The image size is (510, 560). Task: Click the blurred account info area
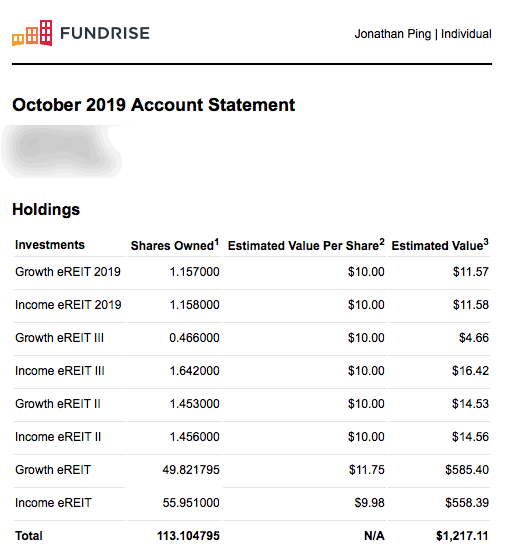pos(61,151)
